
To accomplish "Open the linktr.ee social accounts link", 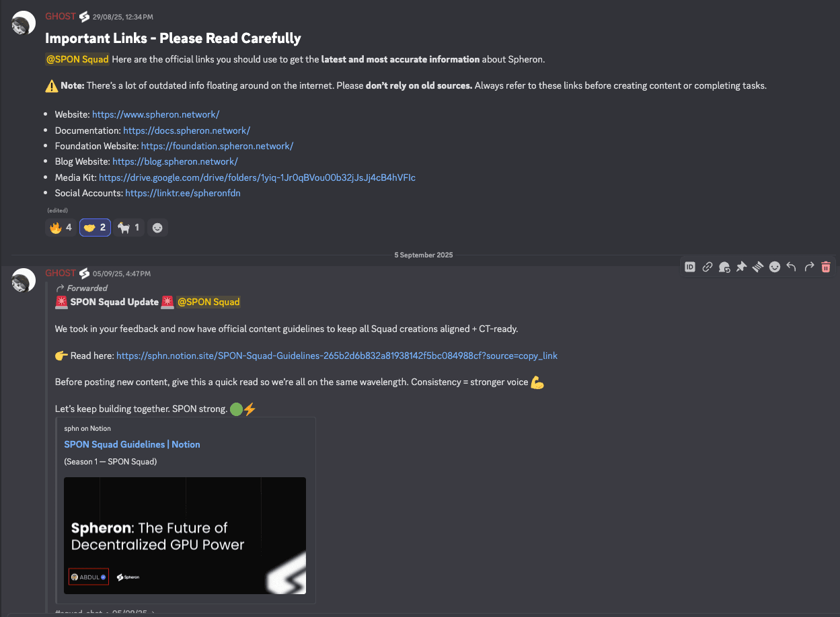I will point(182,193).
